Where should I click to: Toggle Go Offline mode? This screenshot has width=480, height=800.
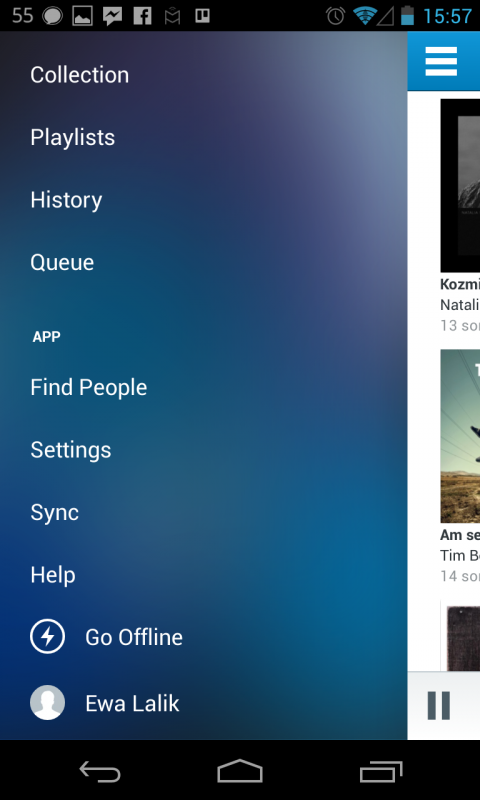coord(134,637)
